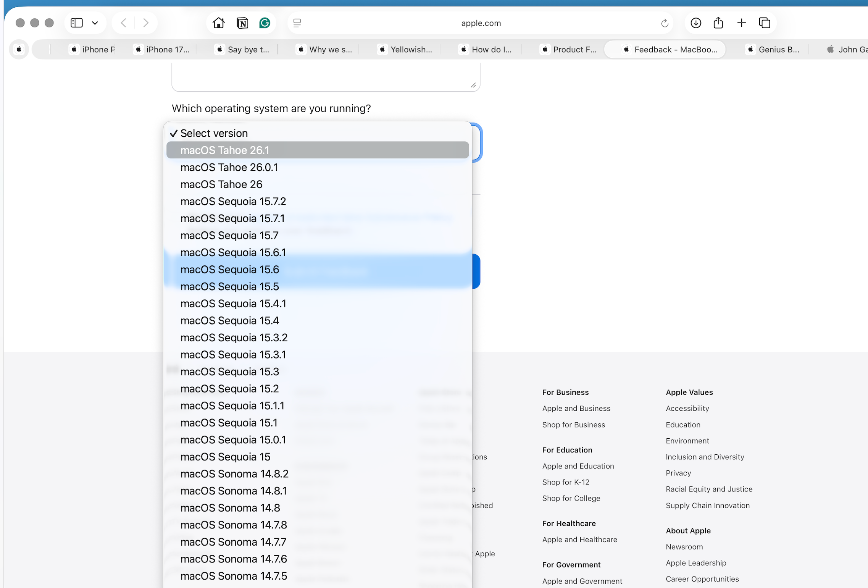Click the Safari home icon
This screenshot has height=588, width=868.
point(219,23)
